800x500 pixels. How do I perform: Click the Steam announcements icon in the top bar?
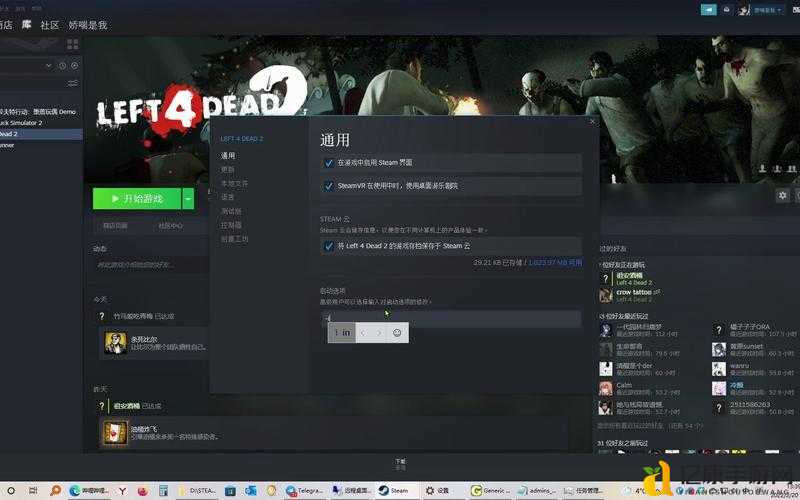[x=708, y=9]
